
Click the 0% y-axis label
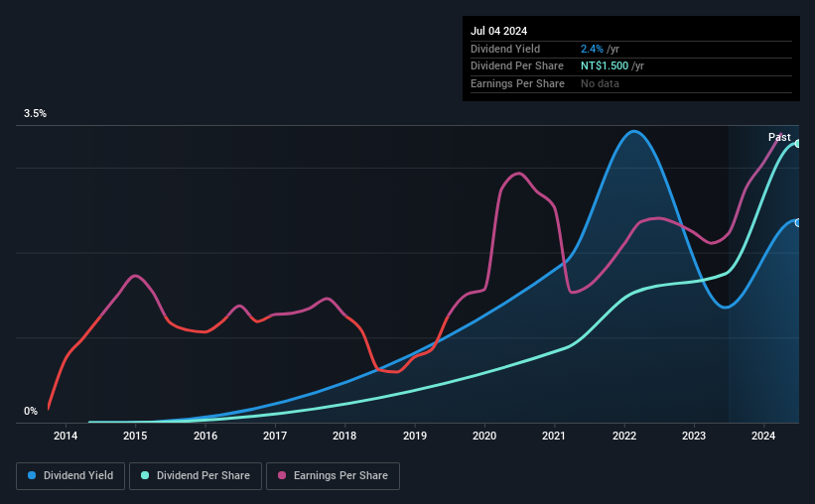[x=31, y=411]
